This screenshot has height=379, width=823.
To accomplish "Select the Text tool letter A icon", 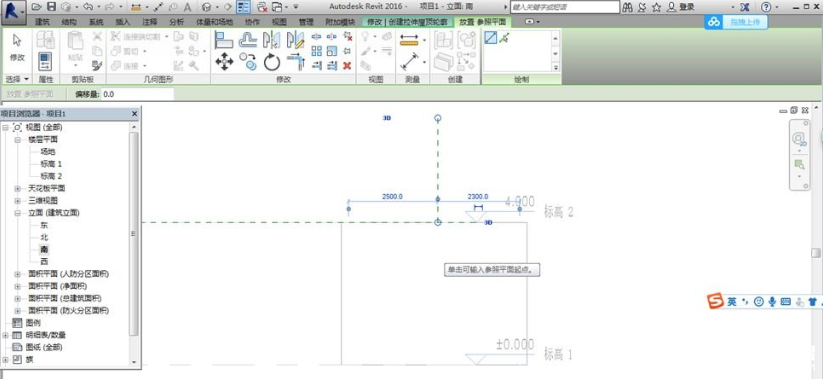I will tap(187, 7).
